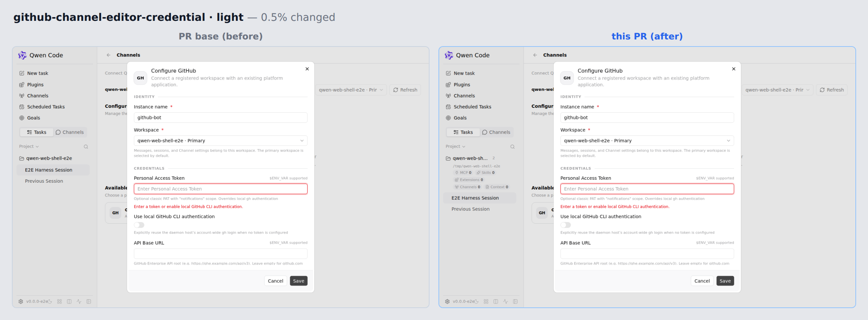Viewport: 868px width, 320px height.
Task: Open New task in the before panel sidebar
Action: [x=37, y=73]
